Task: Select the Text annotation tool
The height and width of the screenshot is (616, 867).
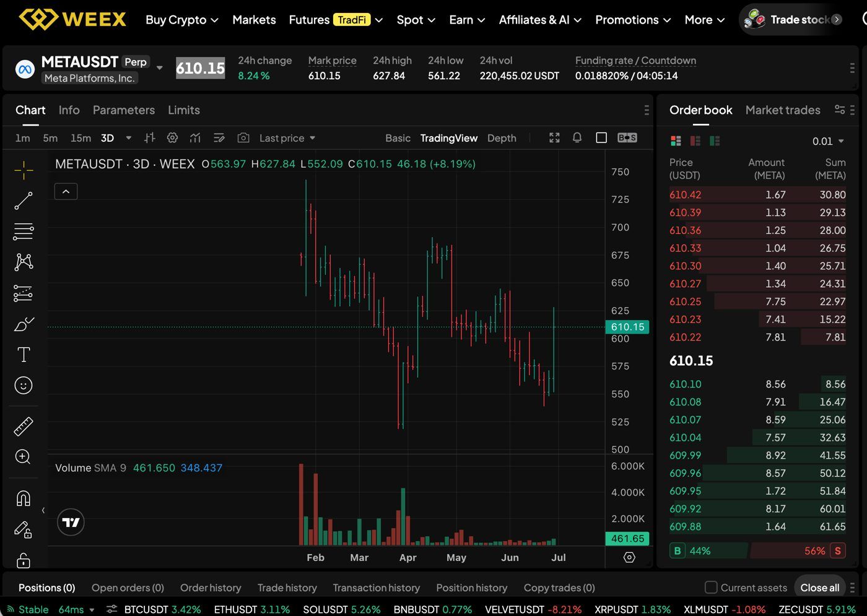Action: coord(24,355)
